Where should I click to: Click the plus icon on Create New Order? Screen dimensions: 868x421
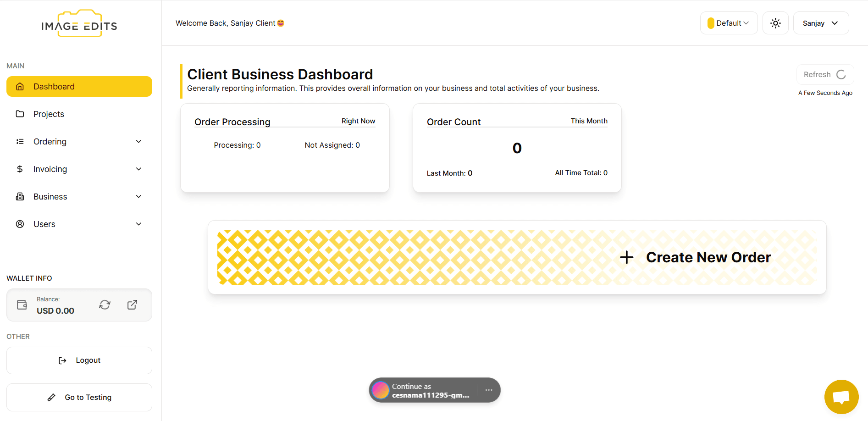[x=626, y=257]
